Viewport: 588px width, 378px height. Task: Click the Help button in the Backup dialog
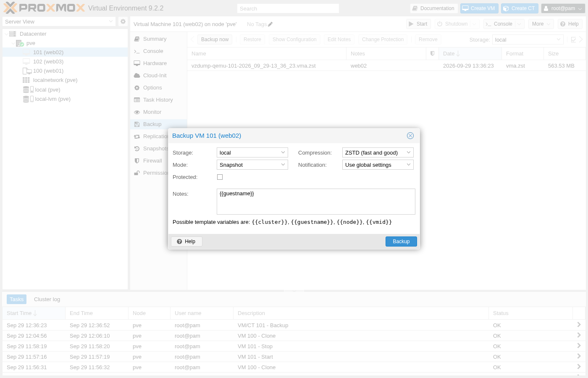(186, 241)
